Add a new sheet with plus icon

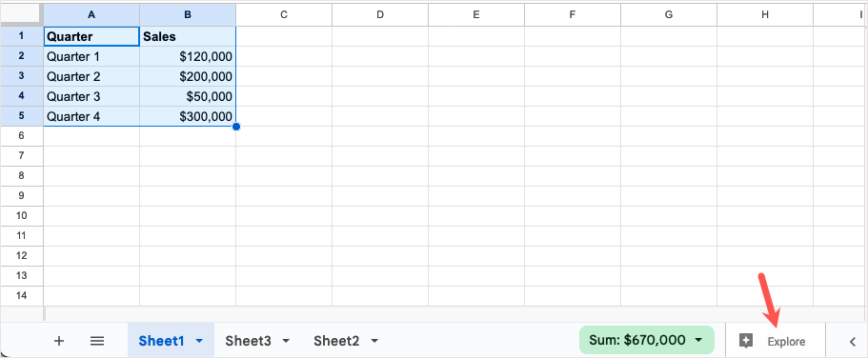59,341
